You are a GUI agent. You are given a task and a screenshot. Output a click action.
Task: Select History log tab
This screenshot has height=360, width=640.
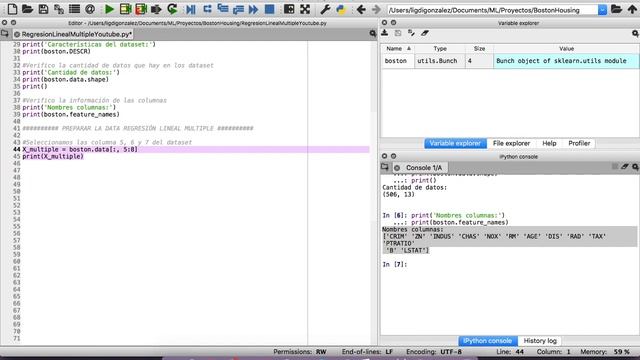(x=540, y=340)
